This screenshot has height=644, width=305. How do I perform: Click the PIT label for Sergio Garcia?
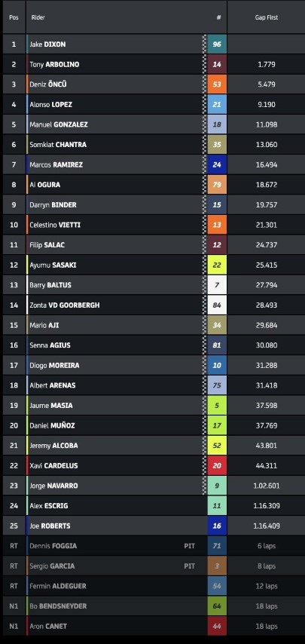[189, 566]
